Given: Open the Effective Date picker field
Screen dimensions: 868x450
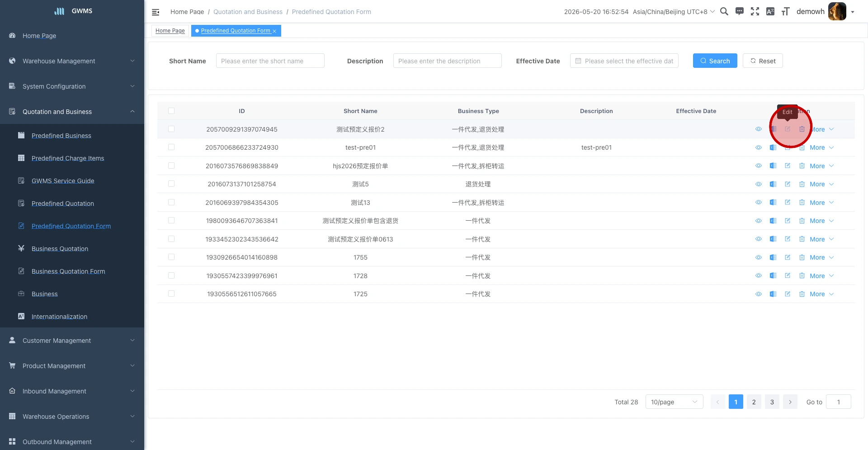Looking at the screenshot, I should 624,61.
